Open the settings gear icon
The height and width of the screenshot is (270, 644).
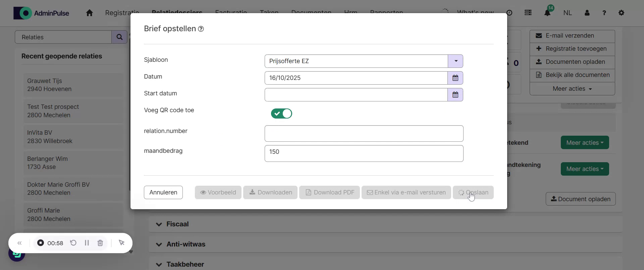point(621,13)
